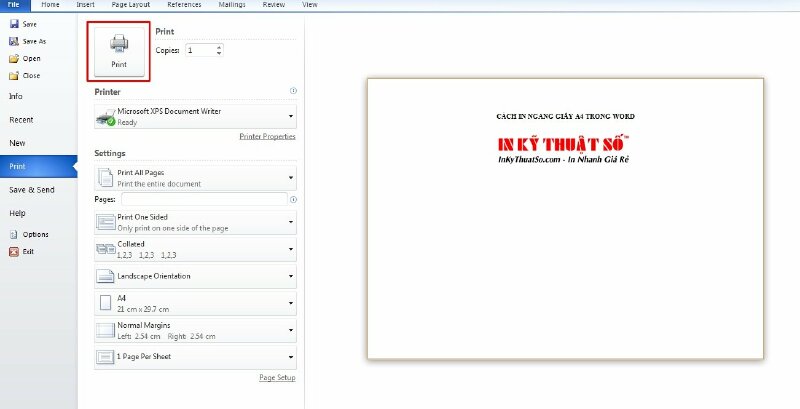The width and height of the screenshot is (800, 409).
Task: Select Save & Send in the backstage menu
Action: point(32,189)
